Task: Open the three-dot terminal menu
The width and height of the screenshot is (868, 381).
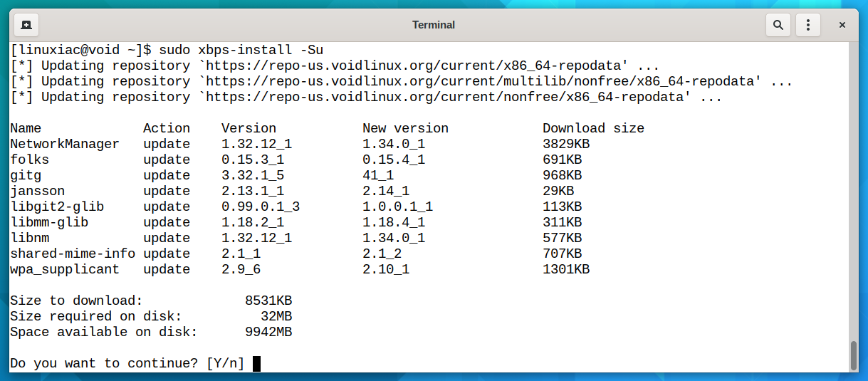Action: point(807,25)
